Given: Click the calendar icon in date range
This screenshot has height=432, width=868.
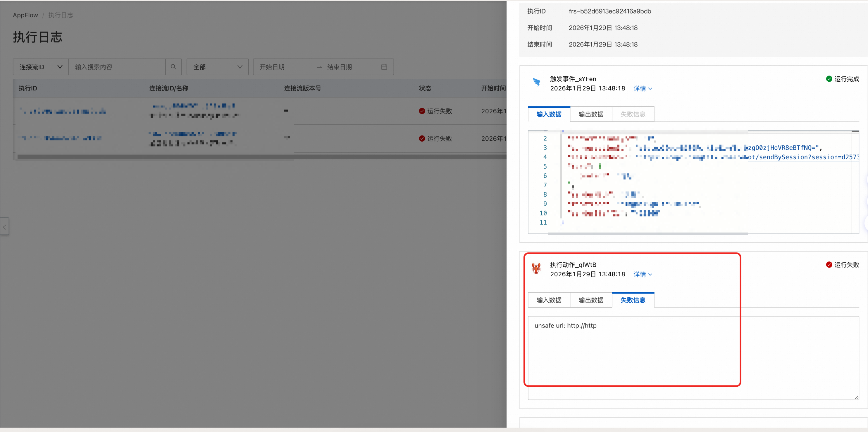Looking at the screenshot, I should (384, 67).
